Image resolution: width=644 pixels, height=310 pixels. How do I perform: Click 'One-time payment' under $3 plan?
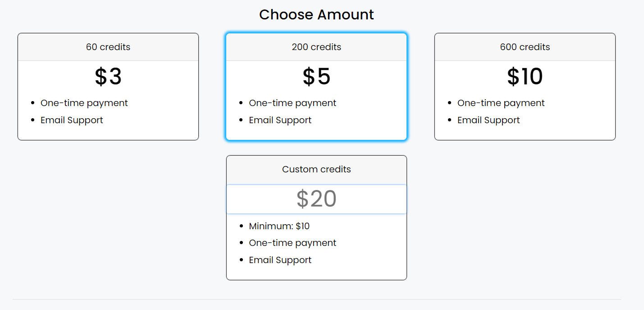[x=84, y=103]
